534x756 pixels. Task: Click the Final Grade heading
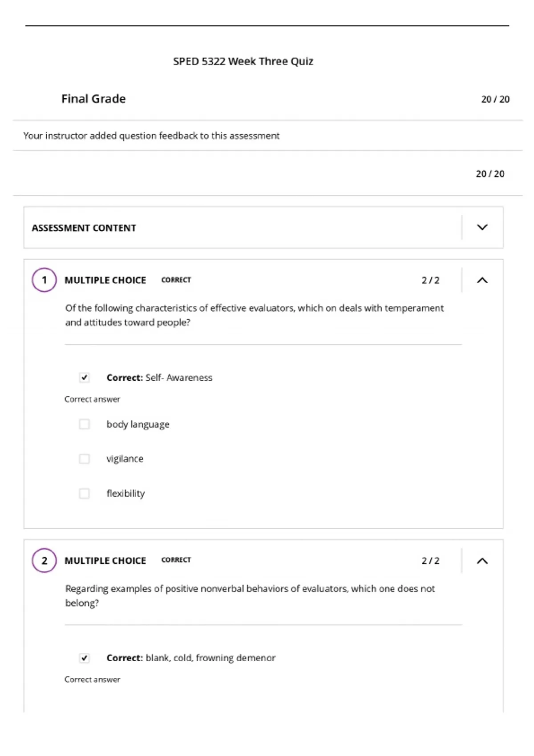coord(93,99)
